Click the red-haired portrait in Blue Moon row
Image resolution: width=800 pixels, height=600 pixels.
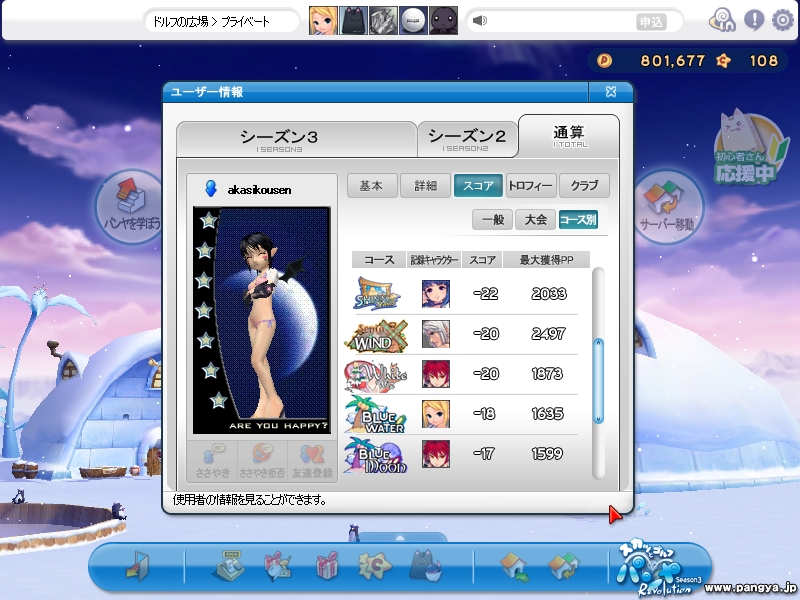[x=436, y=454]
